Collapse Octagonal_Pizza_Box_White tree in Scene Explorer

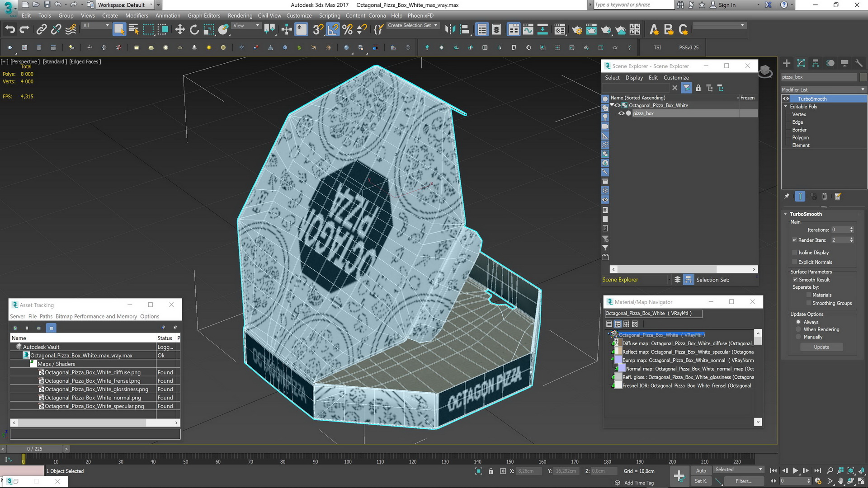(x=612, y=105)
